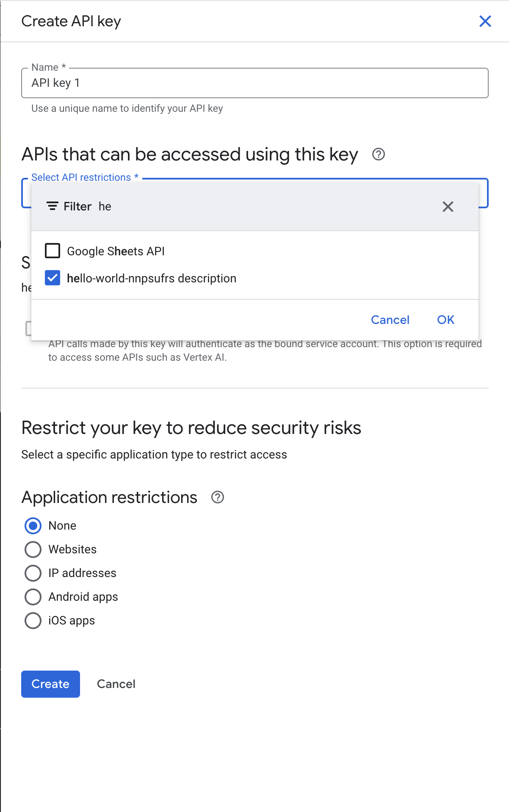Cancel the API restrictions dropdown selection

tap(390, 320)
